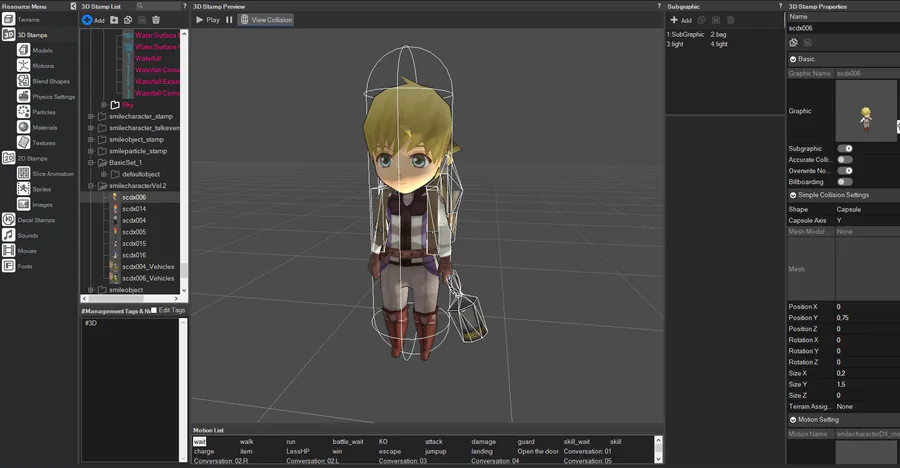Play the stamp preview animation
Image resolution: width=900 pixels, height=468 pixels.
click(208, 20)
